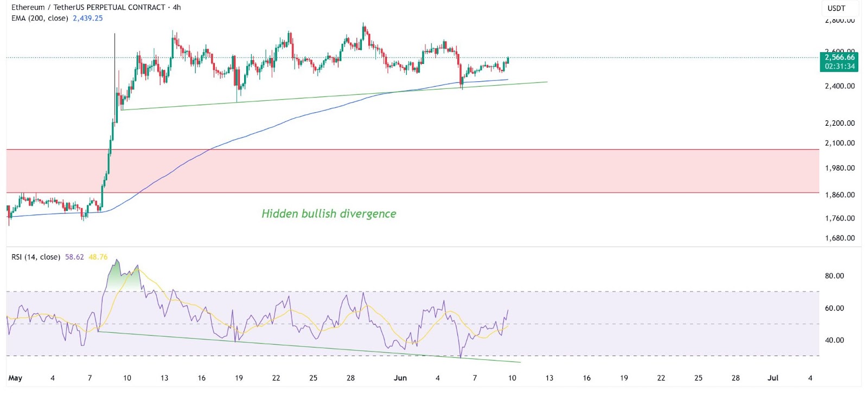868x393 pixels.
Task: Click the 2,200.00 price axis label
Action: tap(840, 123)
